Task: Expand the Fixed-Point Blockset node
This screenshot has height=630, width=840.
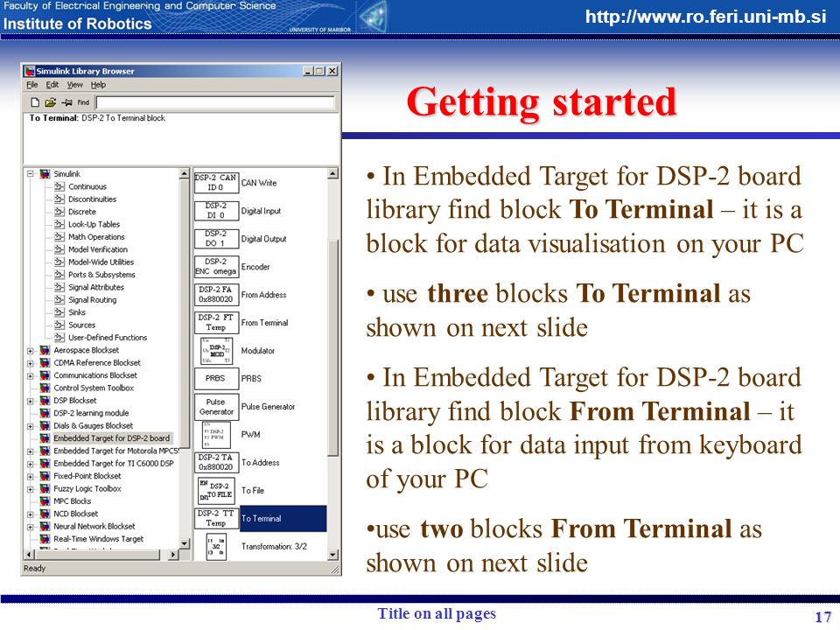Action: (31, 476)
